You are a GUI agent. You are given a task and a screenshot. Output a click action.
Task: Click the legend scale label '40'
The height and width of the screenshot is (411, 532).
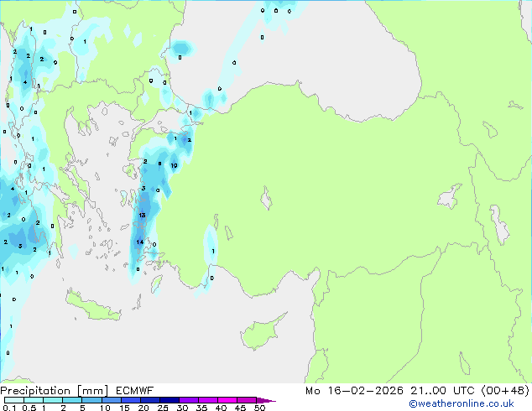(x=221, y=408)
